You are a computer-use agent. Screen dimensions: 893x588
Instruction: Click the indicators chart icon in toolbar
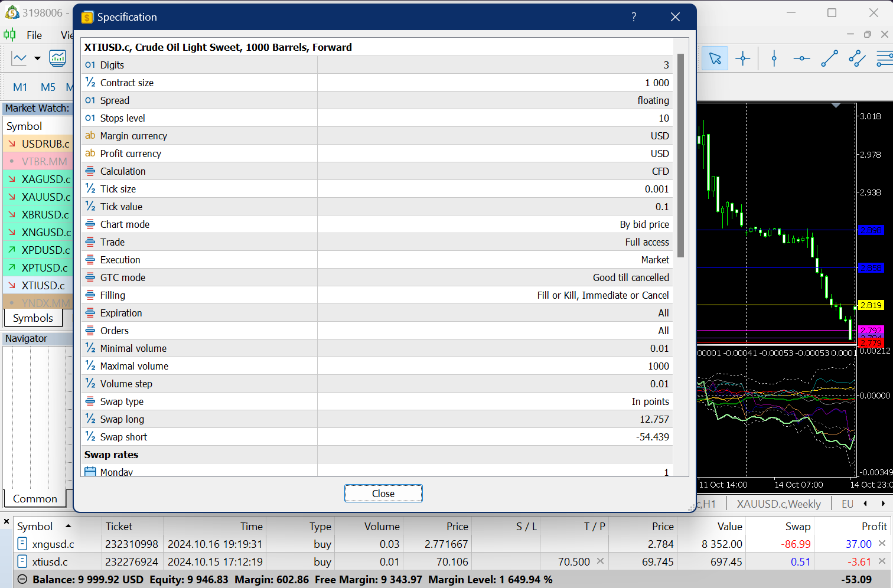tap(58, 58)
